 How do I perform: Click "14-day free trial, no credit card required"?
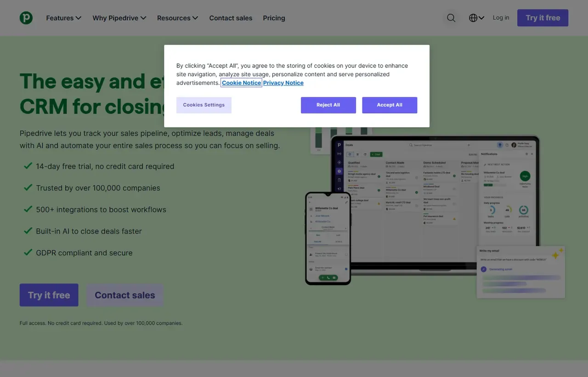pos(105,166)
